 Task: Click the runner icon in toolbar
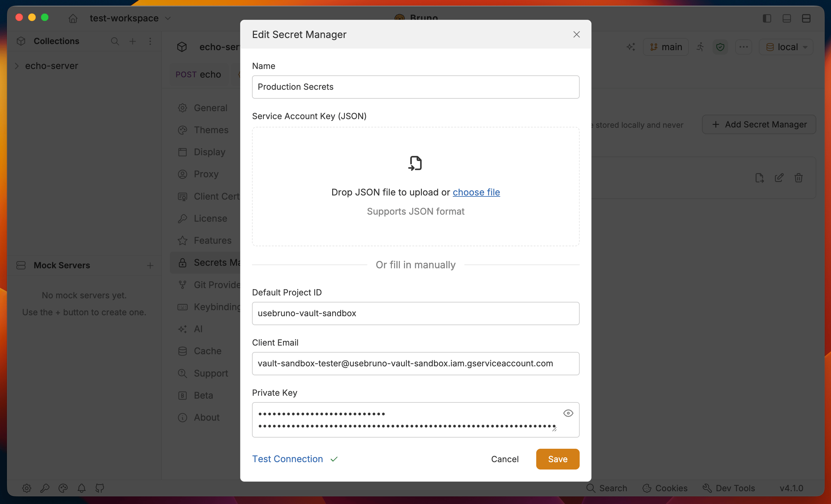coord(700,47)
